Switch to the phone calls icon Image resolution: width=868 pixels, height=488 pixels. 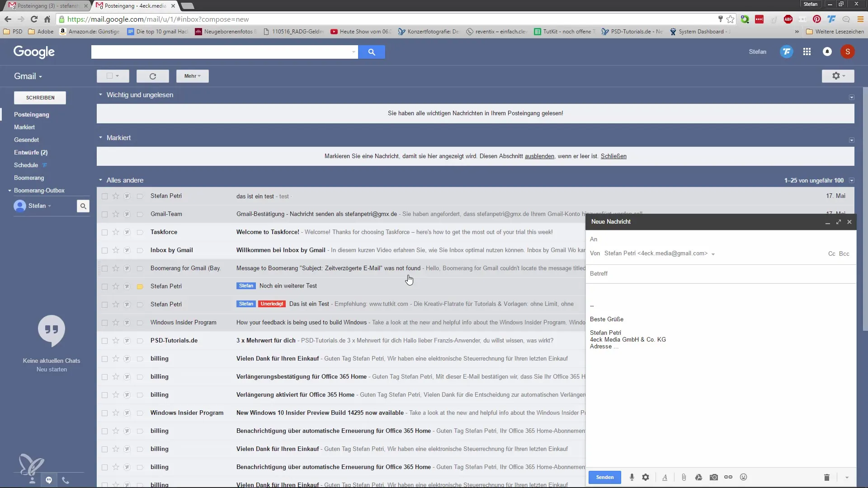pos(66,480)
